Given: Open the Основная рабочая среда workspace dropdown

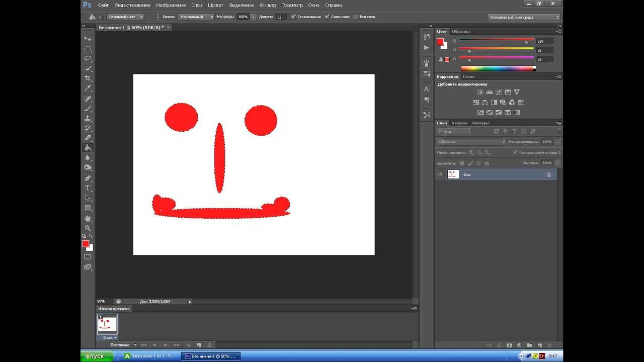Looking at the screenshot, I should pyautogui.click(x=524, y=17).
